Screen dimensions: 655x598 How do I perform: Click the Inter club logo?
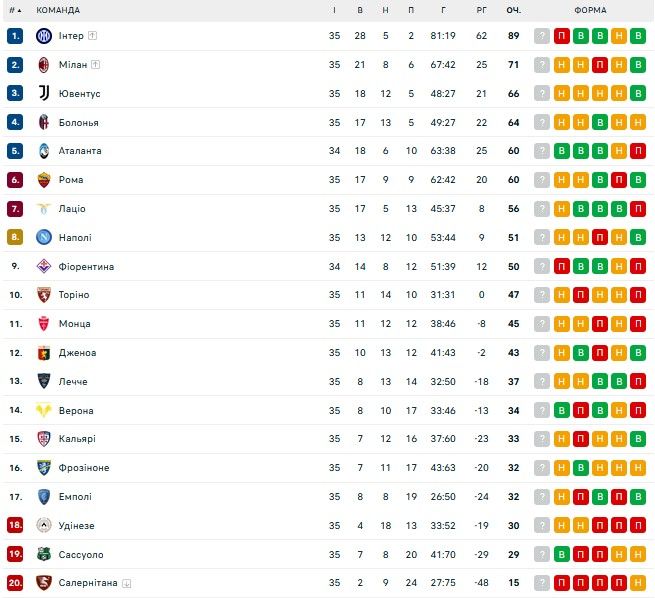tap(44, 36)
